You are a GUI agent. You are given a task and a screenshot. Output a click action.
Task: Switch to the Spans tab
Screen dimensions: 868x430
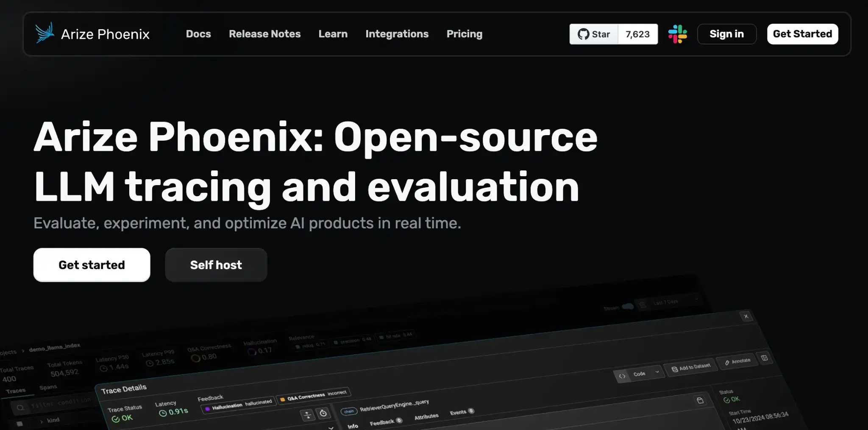click(x=48, y=387)
